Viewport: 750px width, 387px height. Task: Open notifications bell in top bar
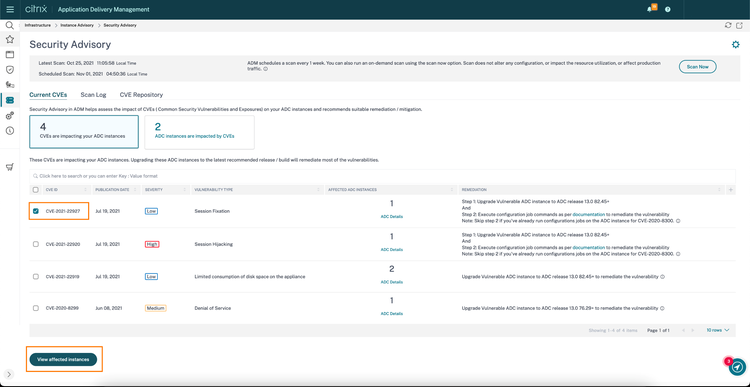(x=651, y=9)
